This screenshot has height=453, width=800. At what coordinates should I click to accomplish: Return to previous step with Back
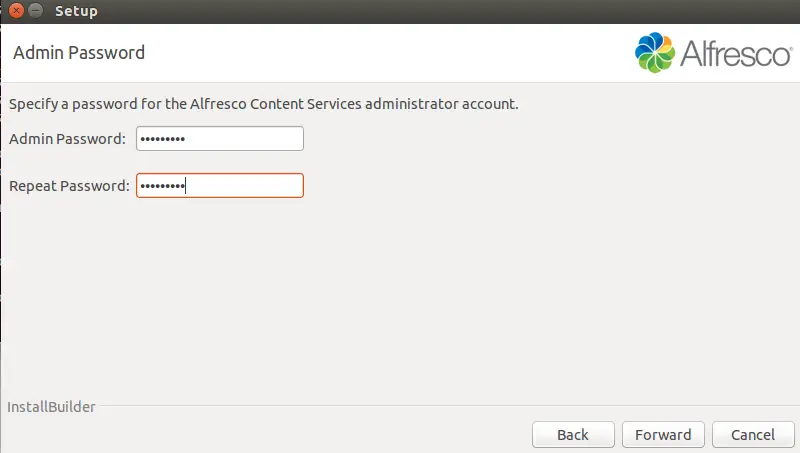click(x=573, y=435)
